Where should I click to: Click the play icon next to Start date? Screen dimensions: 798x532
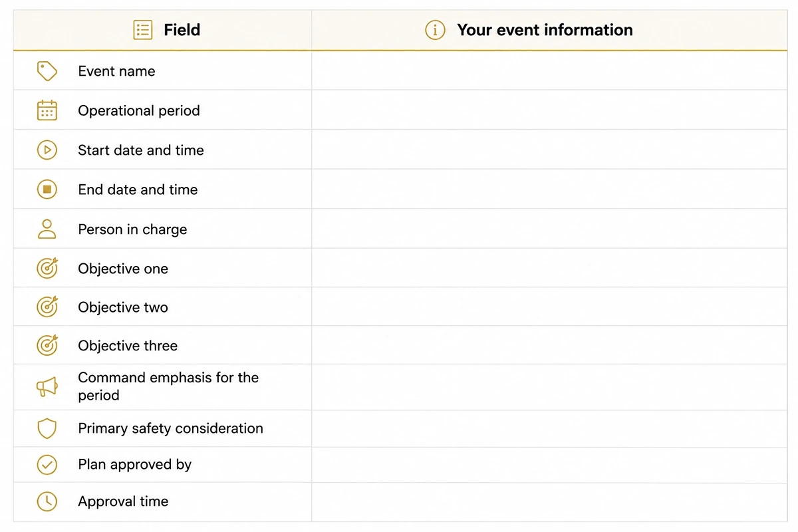[47, 150]
